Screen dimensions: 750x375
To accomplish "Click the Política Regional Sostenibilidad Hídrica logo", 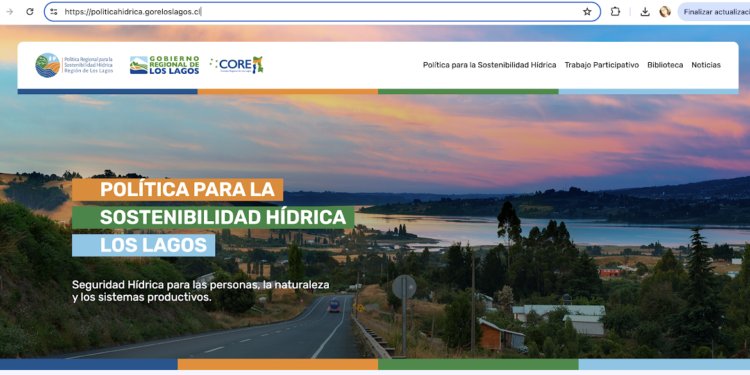I will tap(75, 65).
